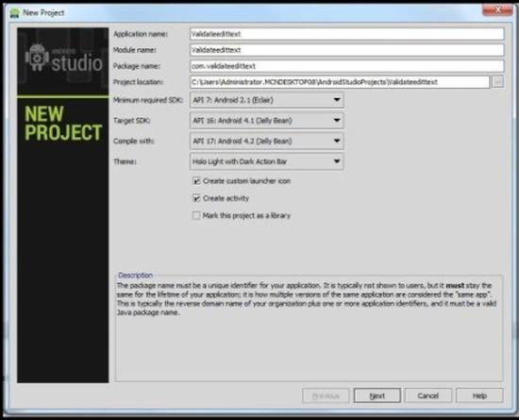
Task: Click the 'Package name:' label
Action: click(x=137, y=66)
